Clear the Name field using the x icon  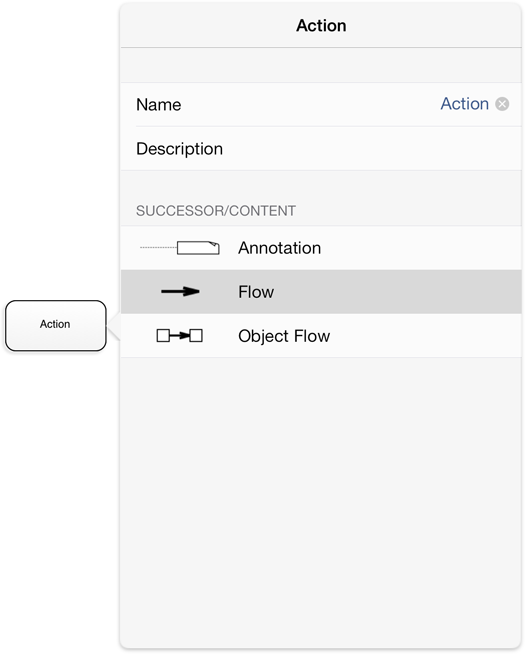coord(502,104)
